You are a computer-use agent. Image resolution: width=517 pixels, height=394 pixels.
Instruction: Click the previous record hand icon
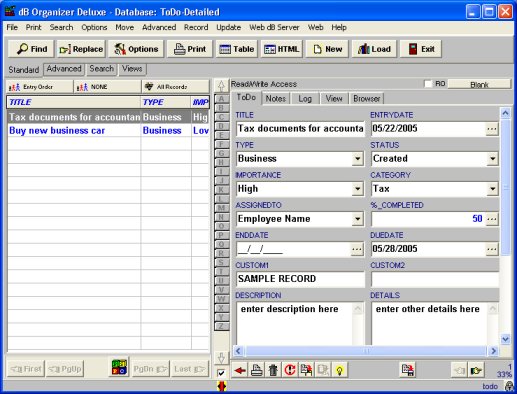pos(459,370)
